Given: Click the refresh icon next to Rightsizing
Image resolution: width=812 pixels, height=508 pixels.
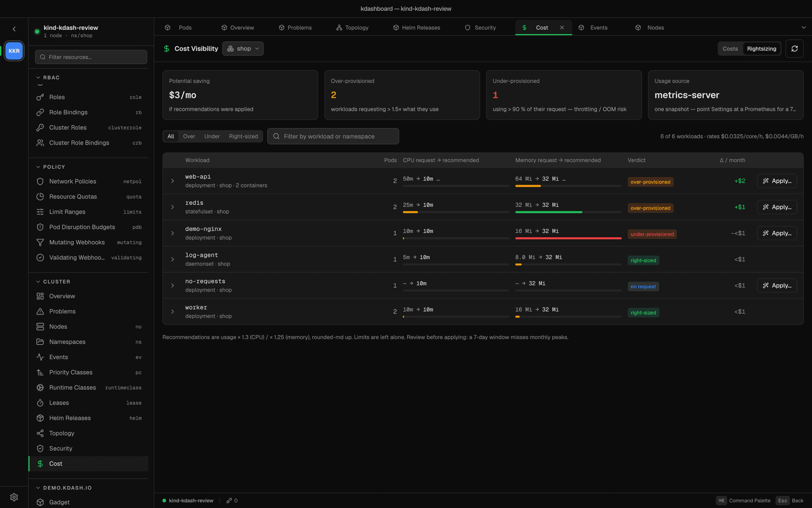Looking at the screenshot, I should tap(794, 48).
